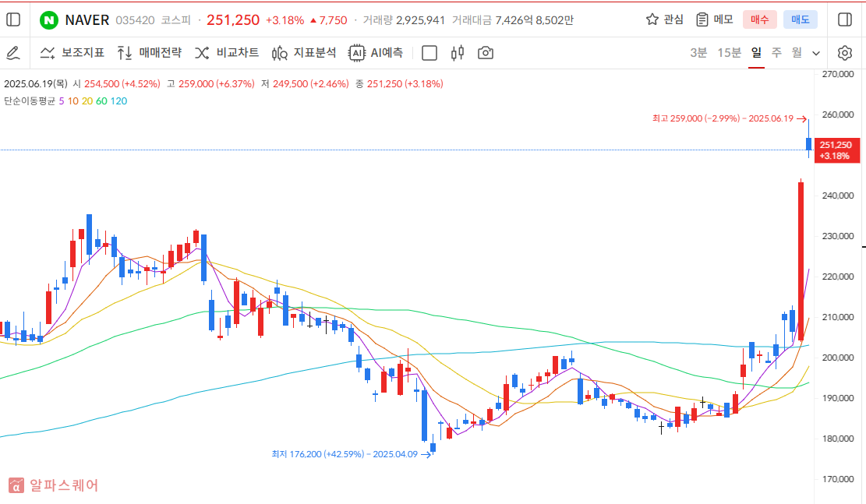Add NAVER to watchlist with star icon

652,20
